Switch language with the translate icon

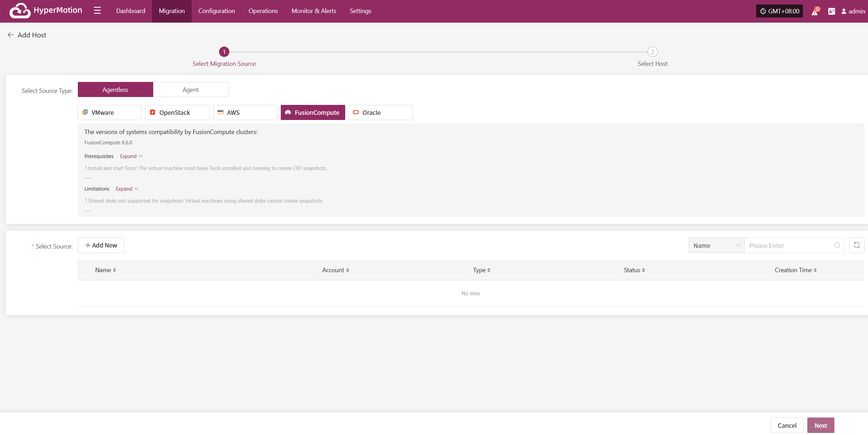pos(831,11)
